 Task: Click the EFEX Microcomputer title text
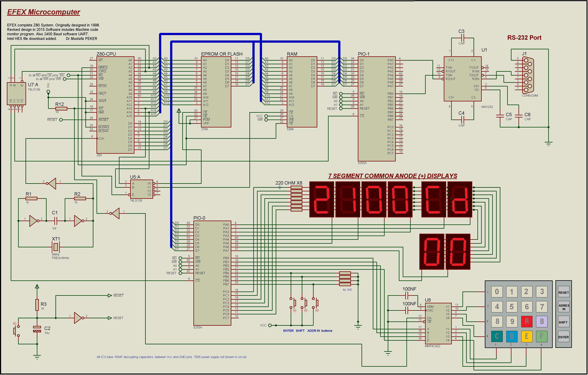tap(43, 12)
